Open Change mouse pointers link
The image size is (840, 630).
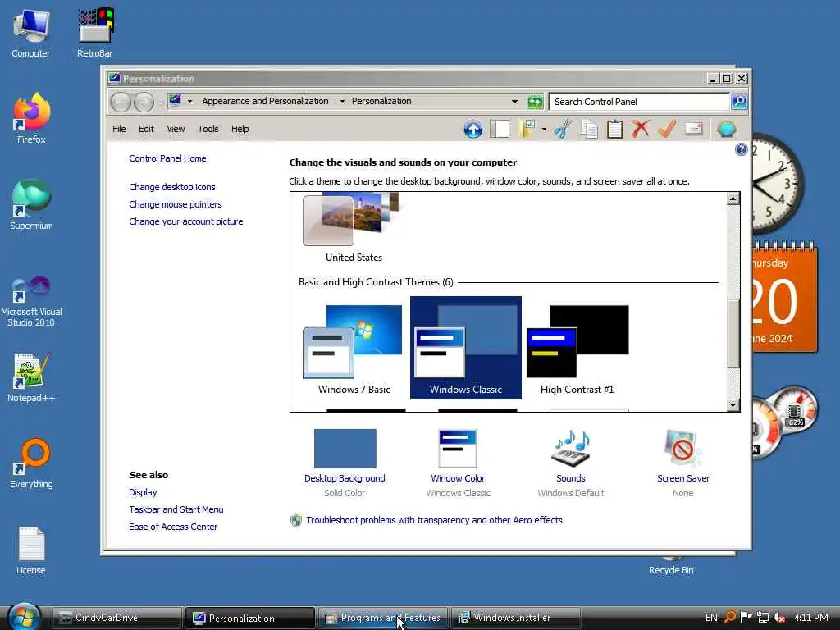click(x=176, y=204)
